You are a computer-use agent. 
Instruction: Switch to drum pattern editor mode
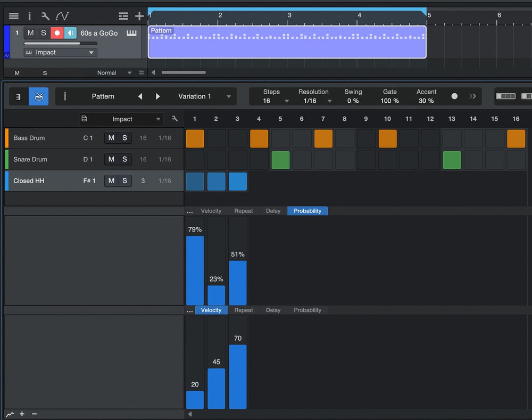pos(39,96)
